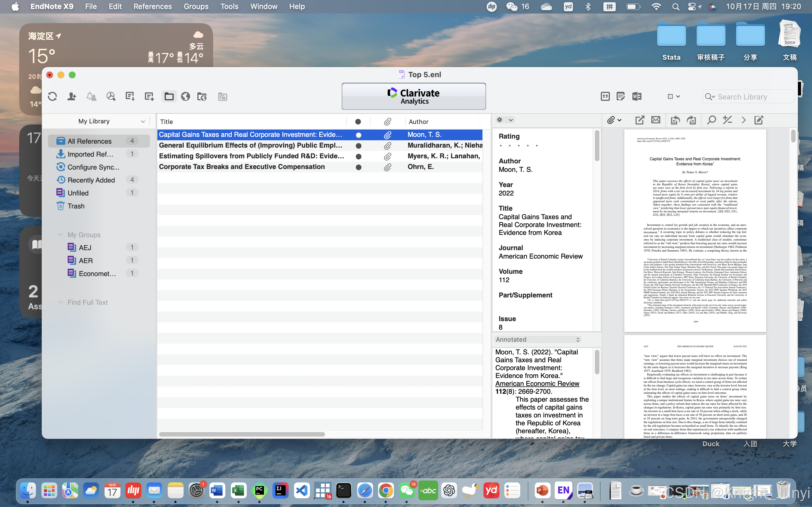Select the Online Search globe icon

pos(185,97)
